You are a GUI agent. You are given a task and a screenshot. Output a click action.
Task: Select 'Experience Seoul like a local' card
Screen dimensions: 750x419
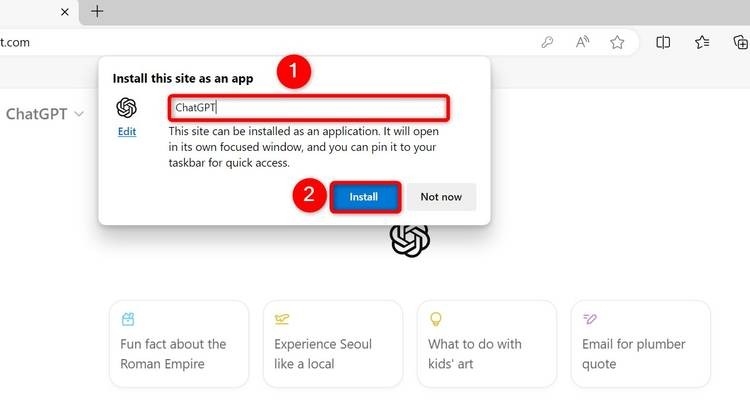[333, 344]
